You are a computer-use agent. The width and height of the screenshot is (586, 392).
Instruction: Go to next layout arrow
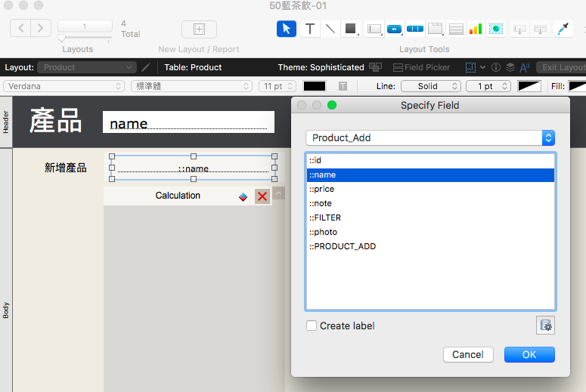tap(41, 28)
